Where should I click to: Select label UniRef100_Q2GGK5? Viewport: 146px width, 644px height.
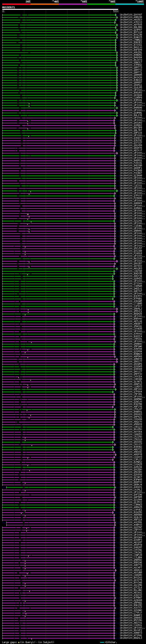click(131, 366)
